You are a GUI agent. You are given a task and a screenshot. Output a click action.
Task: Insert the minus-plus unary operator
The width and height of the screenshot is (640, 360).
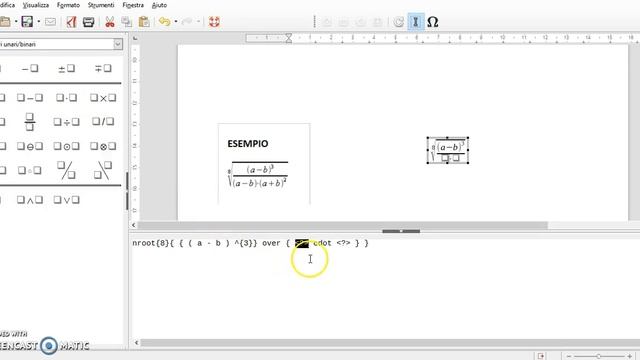coord(103,69)
